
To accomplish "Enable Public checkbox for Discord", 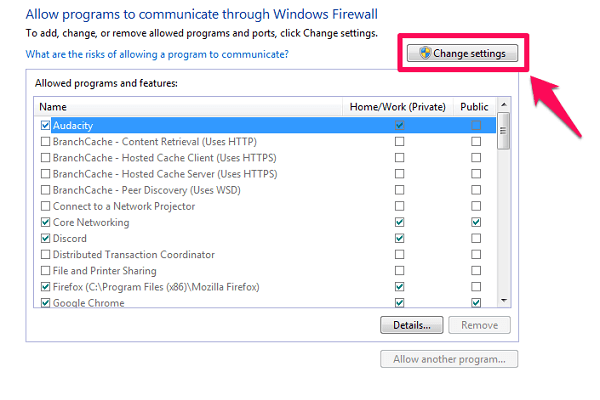I will [x=476, y=238].
